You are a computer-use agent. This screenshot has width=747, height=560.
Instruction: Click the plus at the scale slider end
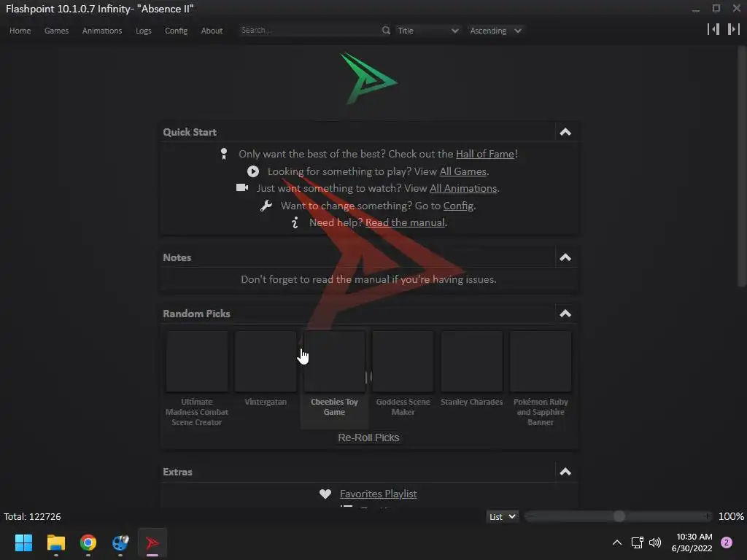(708, 516)
